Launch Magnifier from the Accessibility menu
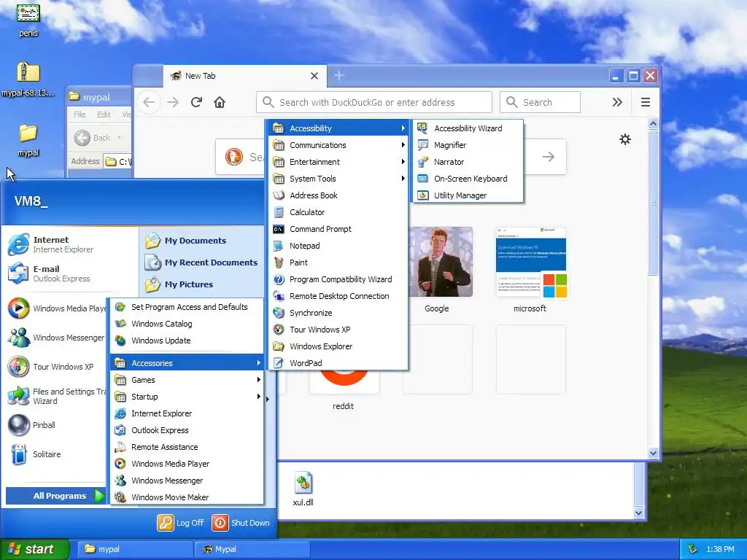This screenshot has width=747, height=560. pos(468,145)
